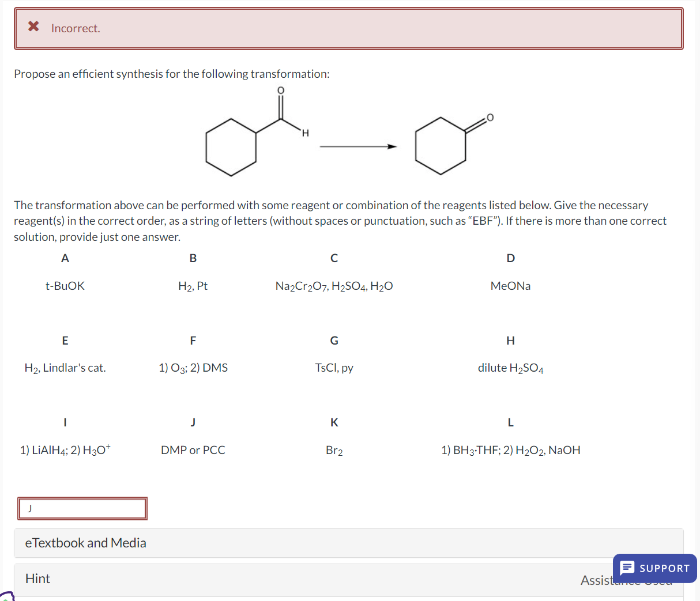Click the answer input box containing J
The image size is (700, 601).
pos(82,508)
